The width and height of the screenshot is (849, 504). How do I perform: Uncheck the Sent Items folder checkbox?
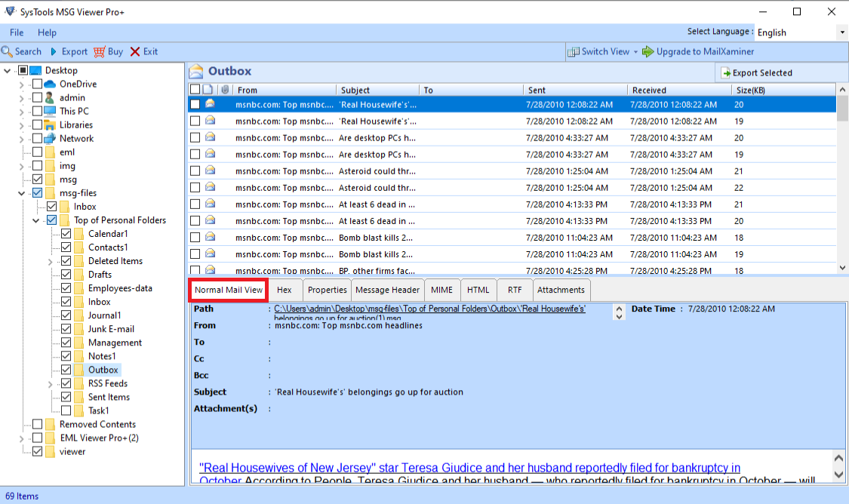(x=66, y=397)
